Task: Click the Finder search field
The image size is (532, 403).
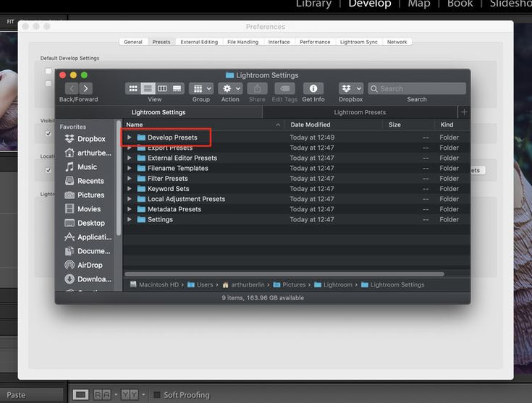Action: coord(417,88)
